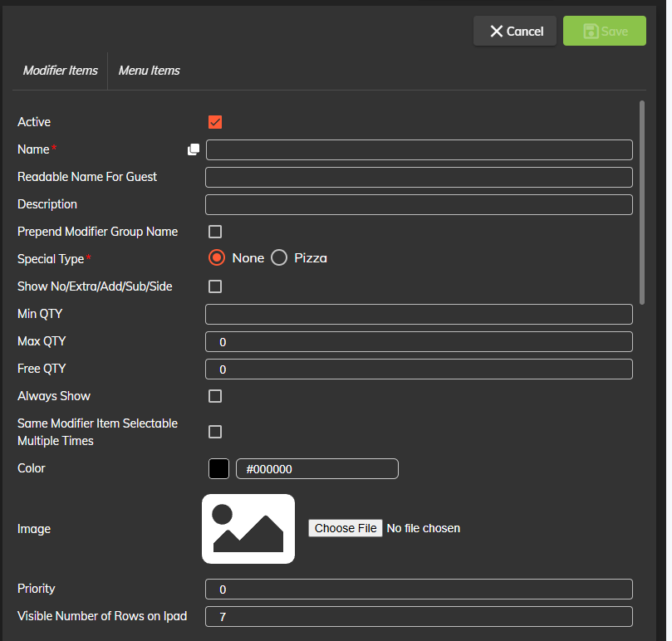The image size is (672, 641).
Task: Click the copy icon beside Name field
Action: point(194,149)
